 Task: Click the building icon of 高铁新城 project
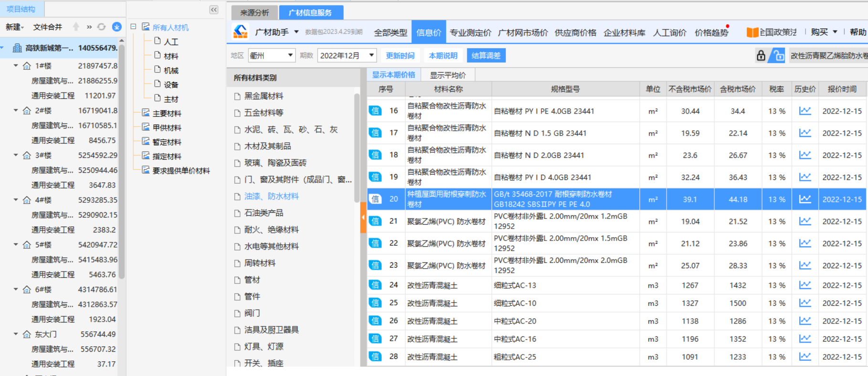pos(17,48)
